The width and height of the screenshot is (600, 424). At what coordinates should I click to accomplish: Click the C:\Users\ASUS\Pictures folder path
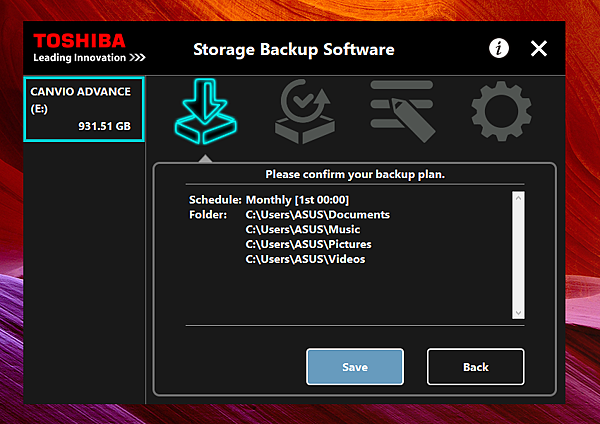(x=308, y=244)
